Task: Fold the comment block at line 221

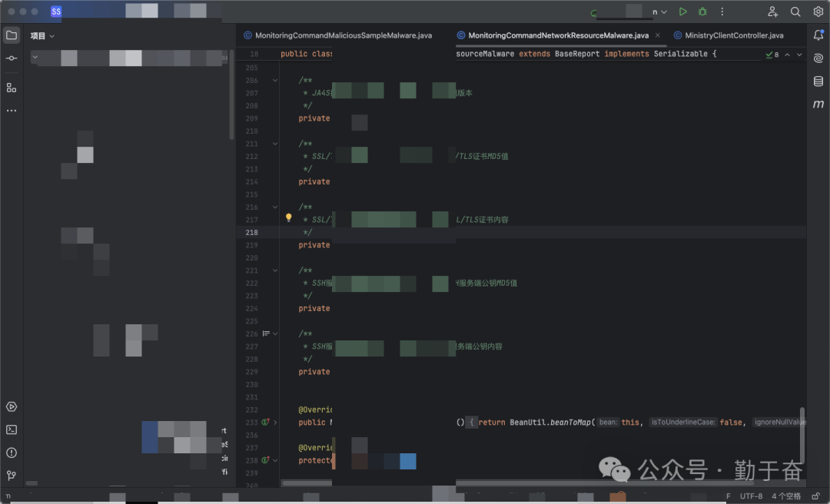Action: click(275, 270)
